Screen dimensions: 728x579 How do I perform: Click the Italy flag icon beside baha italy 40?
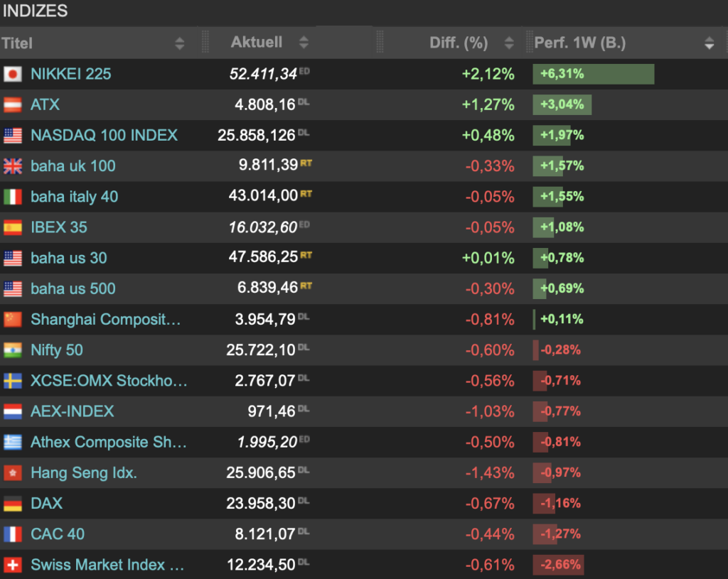(12, 197)
